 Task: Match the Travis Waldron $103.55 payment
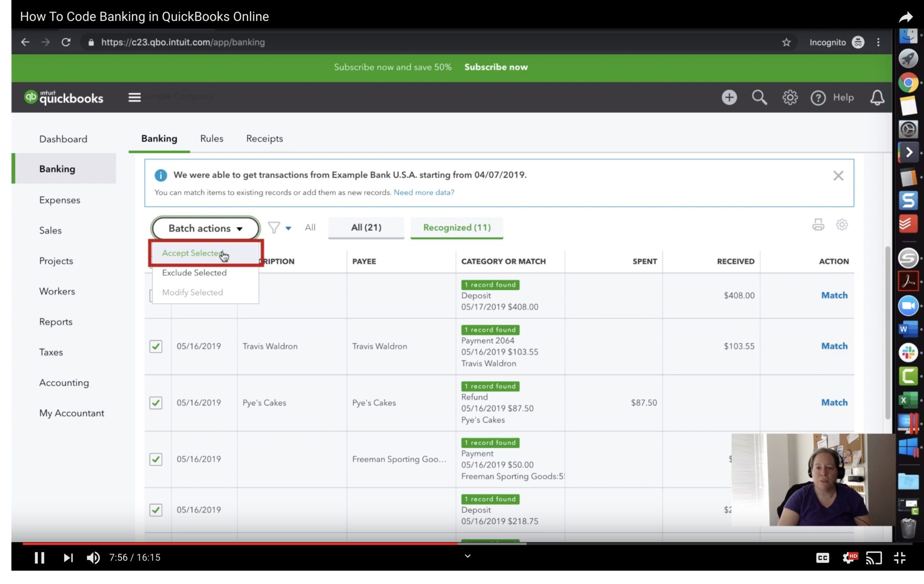click(834, 346)
